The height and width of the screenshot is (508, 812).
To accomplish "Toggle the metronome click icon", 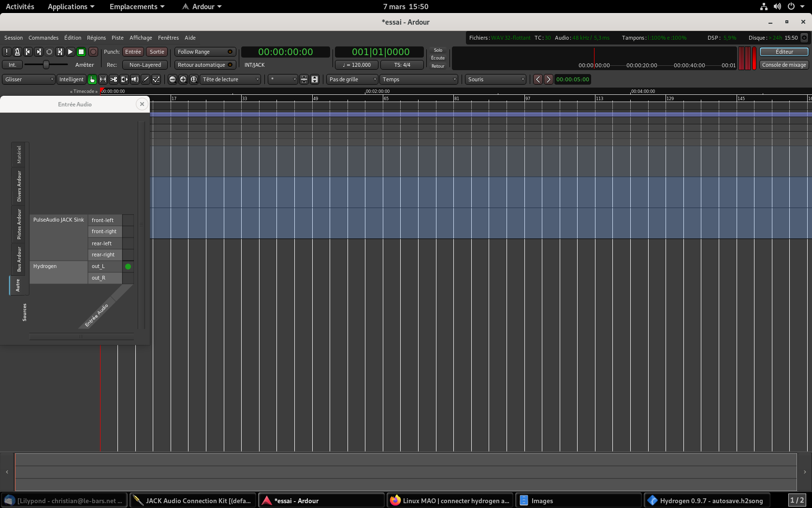I will click(x=17, y=52).
